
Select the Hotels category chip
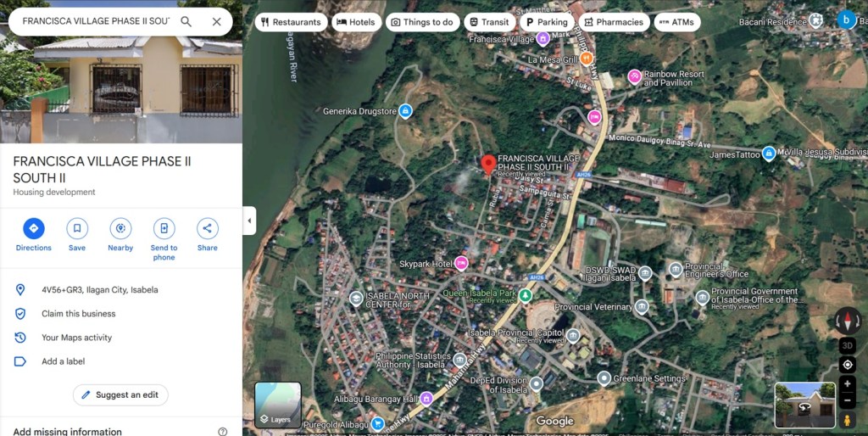[356, 22]
